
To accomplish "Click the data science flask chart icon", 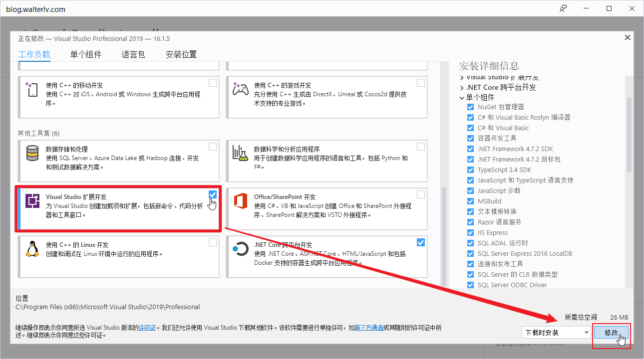I will click(240, 153).
